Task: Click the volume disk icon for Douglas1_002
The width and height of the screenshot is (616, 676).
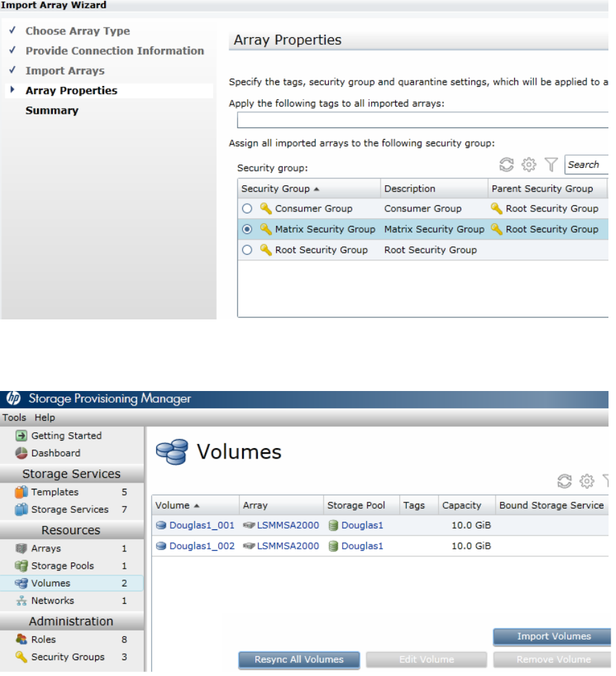Action: coord(161,546)
